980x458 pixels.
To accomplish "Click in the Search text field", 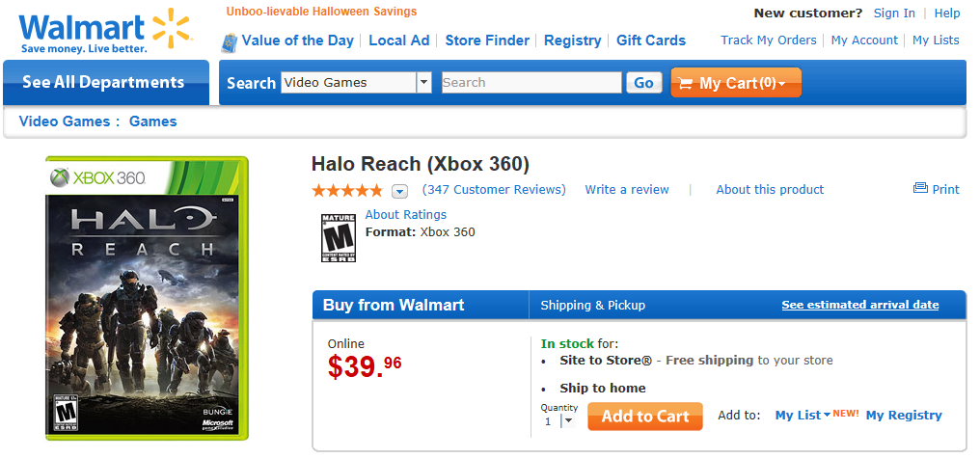I will point(531,83).
